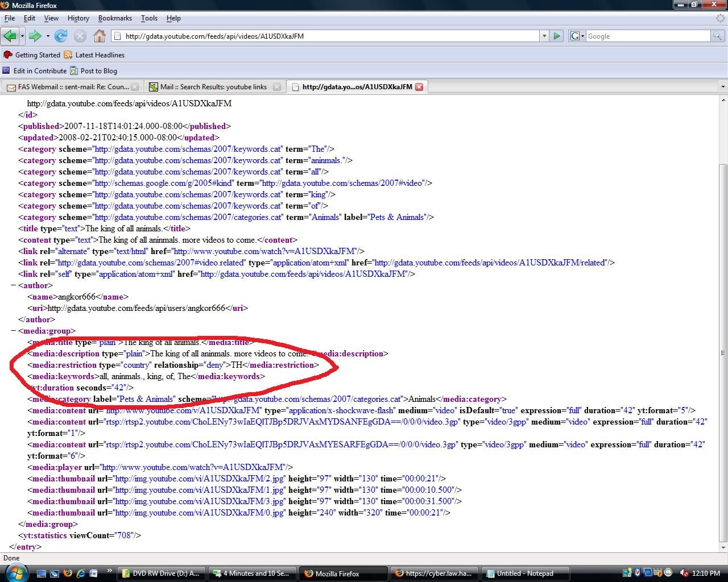Screen dimensions: 728x582
Task: Click the media:keywords line
Action: coord(146,376)
